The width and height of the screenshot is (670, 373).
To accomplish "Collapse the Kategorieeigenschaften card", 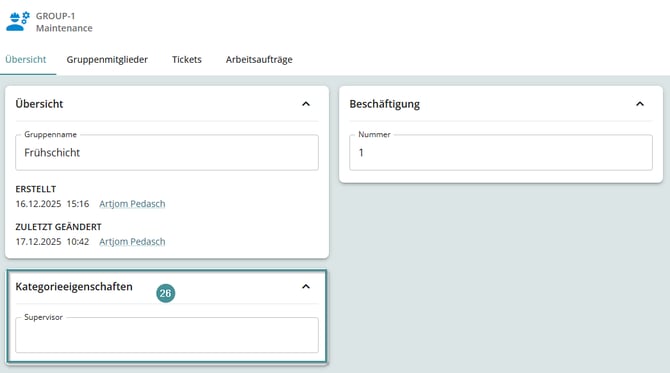I will pyautogui.click(x=306, y=286).
